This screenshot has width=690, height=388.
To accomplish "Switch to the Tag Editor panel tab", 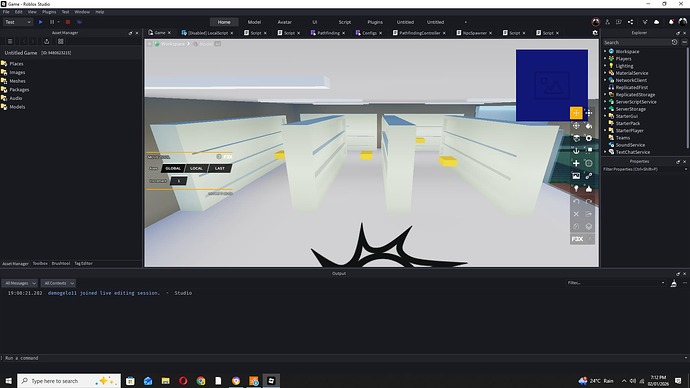I will pyautogui.click(x=83, y=264).
